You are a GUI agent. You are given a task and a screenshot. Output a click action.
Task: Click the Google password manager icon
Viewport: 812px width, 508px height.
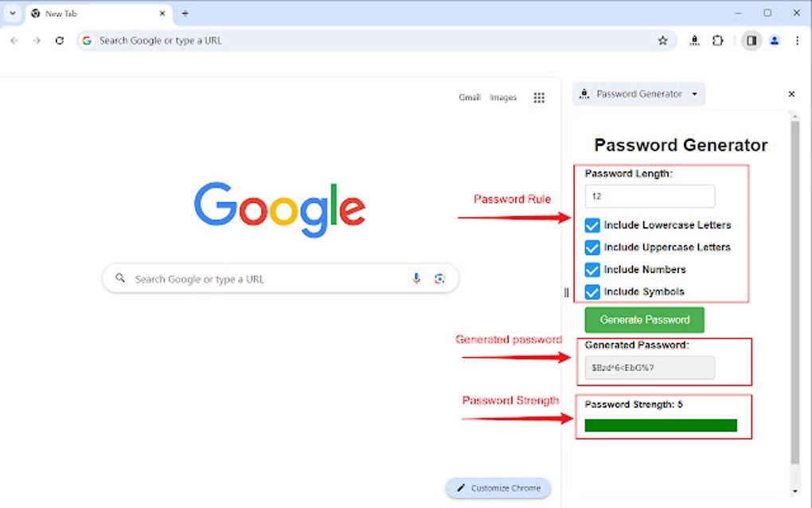pyautogui.click(x=693, y=40)
